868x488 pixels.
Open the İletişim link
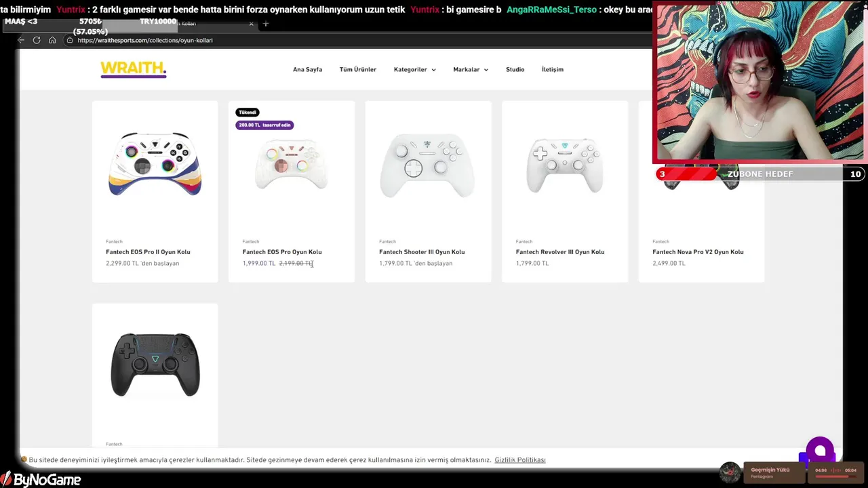(553, 69)
